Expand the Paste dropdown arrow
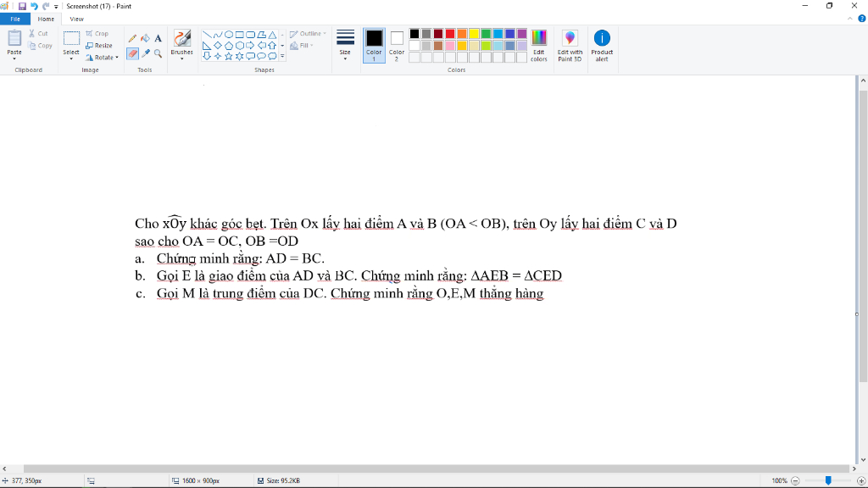Image resolution: width=868 pixels, height=488 pixels. click(14, 58)
